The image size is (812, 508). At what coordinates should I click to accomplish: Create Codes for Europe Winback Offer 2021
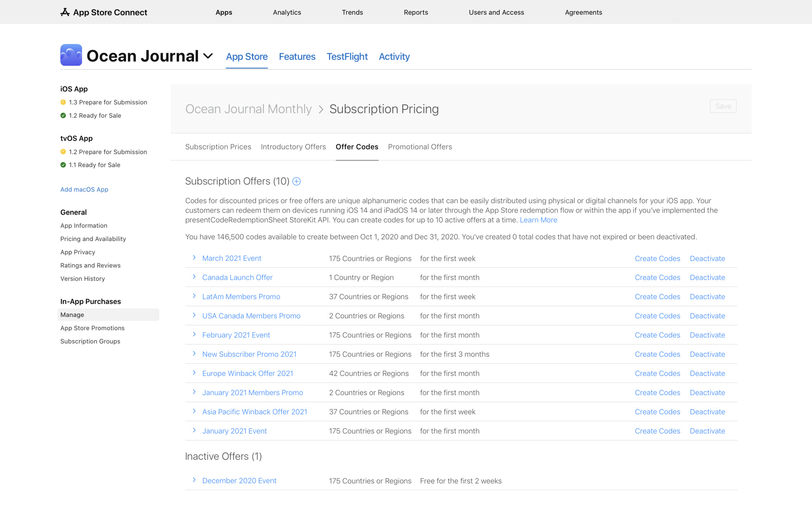(x=657, y=373)
